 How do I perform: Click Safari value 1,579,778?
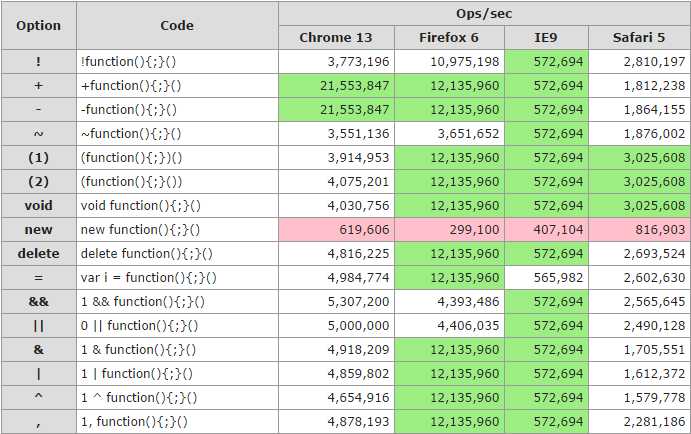click(x=639, y=398)
